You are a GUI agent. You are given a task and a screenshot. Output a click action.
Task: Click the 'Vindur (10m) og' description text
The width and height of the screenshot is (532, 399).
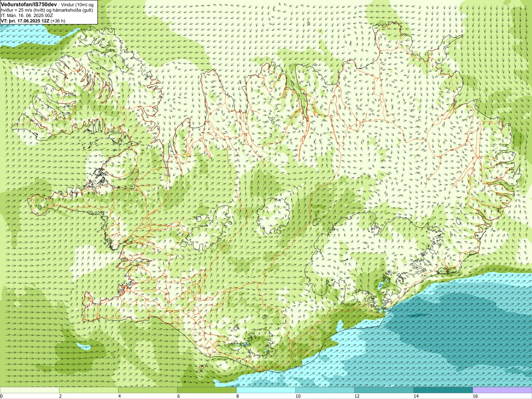click(x=77, y=4)
